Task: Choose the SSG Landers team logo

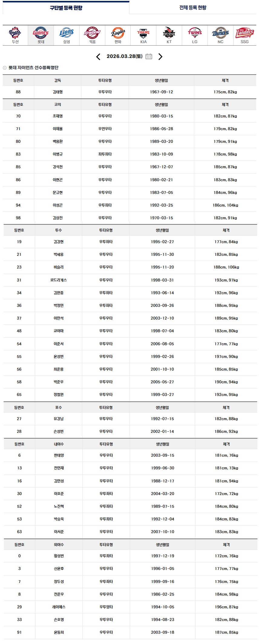Action: tap(244, 33)
